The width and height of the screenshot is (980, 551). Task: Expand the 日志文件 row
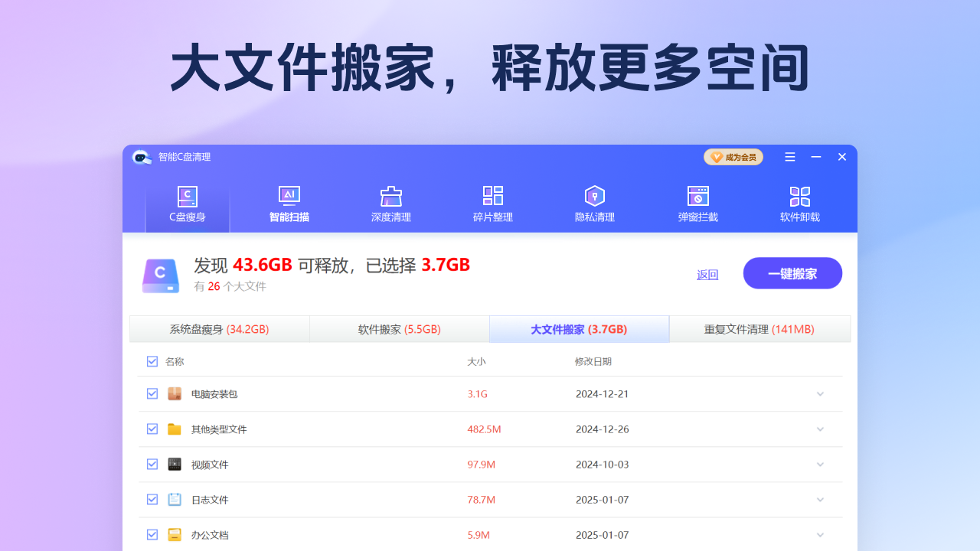coord(820,499)
